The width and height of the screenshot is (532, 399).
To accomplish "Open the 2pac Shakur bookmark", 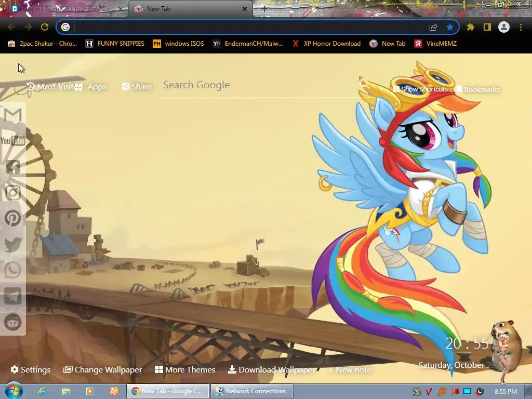I will point(43,44).
